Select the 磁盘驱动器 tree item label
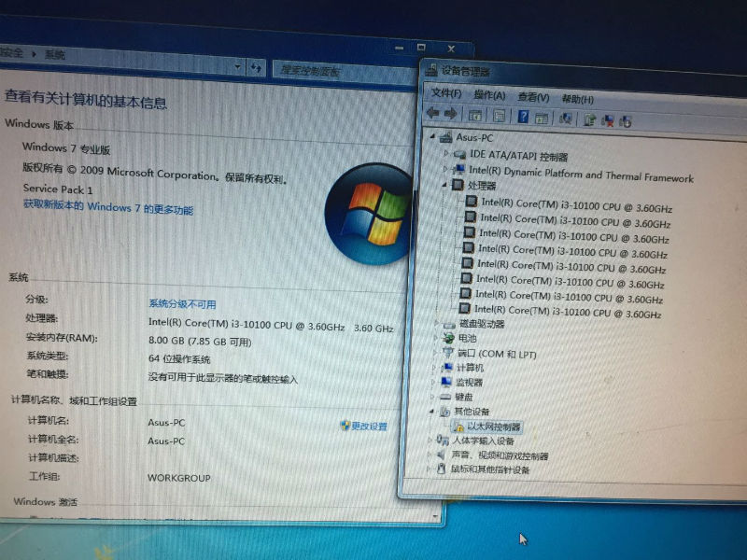The image size is (747, 560). click(x=482, y=324)
